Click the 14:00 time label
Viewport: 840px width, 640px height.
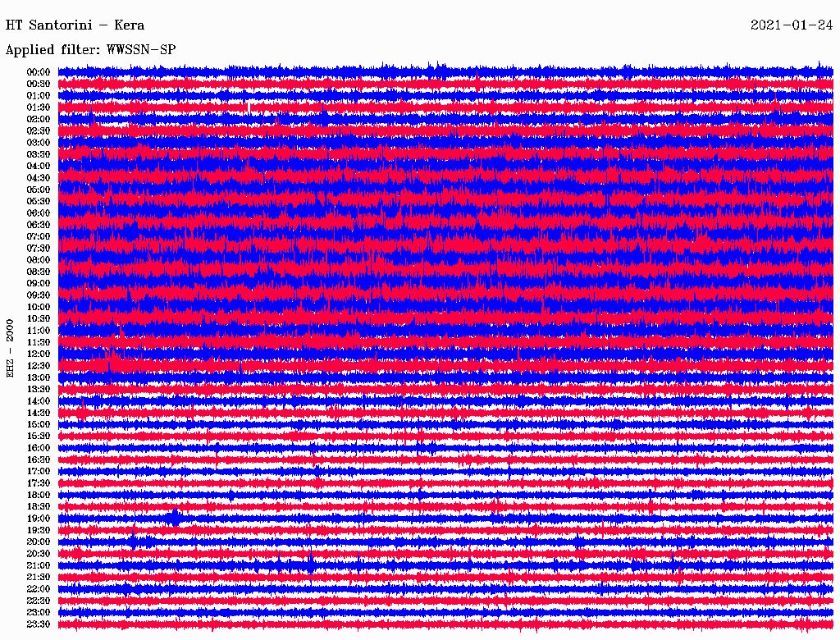pos(39,401)
